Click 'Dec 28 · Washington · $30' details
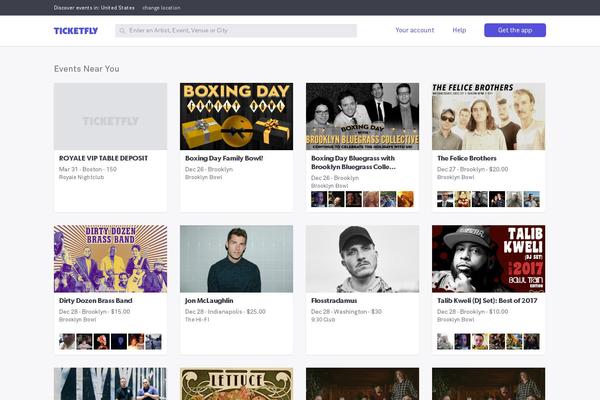 pyautogui.click(x=346, y=312)
